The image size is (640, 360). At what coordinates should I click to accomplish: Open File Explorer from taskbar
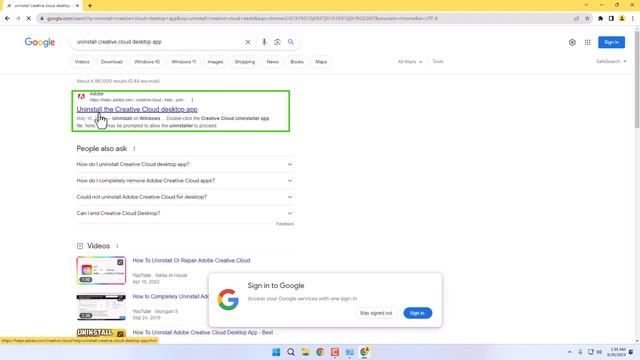[305, 352]
